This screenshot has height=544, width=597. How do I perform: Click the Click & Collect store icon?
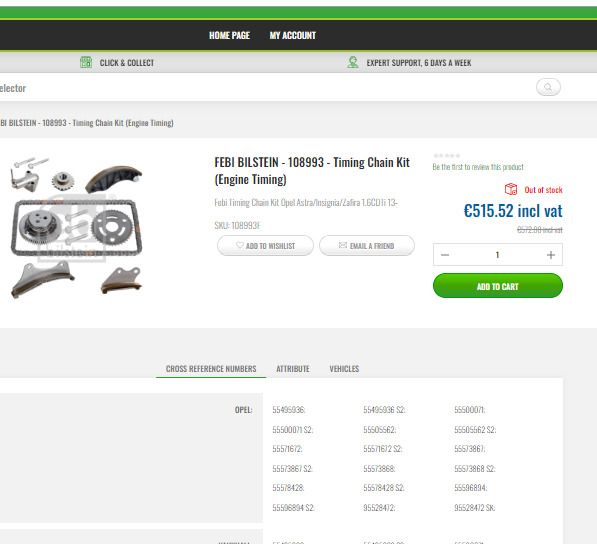(x=86, y=62)
